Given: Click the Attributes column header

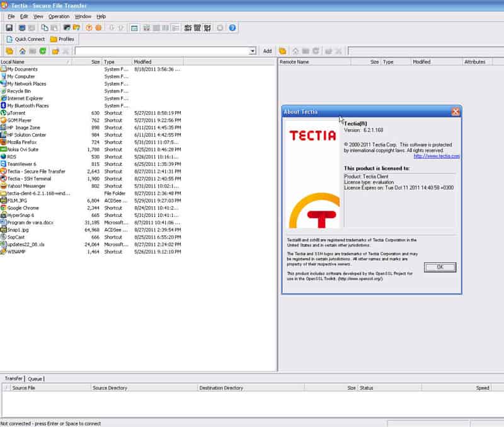Looking at the screenshot, I should pyautogui.click(x=477, y=62).
